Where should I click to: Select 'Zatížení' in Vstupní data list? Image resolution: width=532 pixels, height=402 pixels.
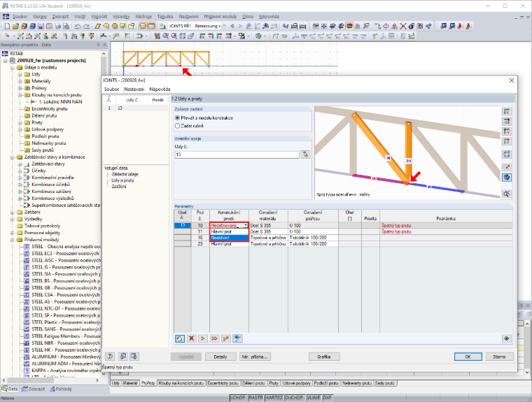click(119, 187)
